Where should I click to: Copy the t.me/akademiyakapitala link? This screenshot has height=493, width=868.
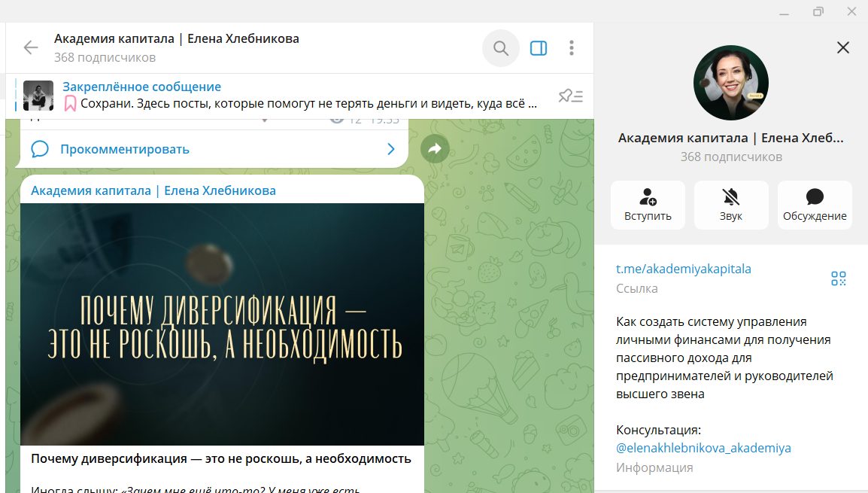coord(683,269)
